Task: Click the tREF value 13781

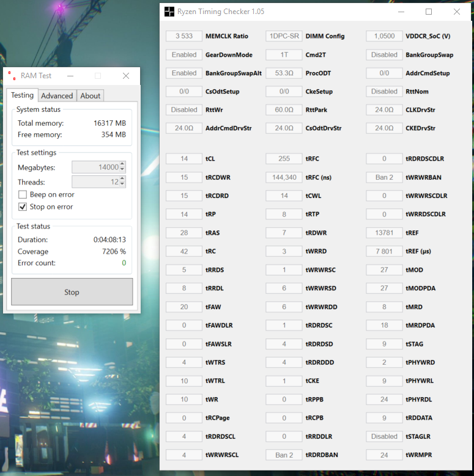Action: [x=384, y=233]
